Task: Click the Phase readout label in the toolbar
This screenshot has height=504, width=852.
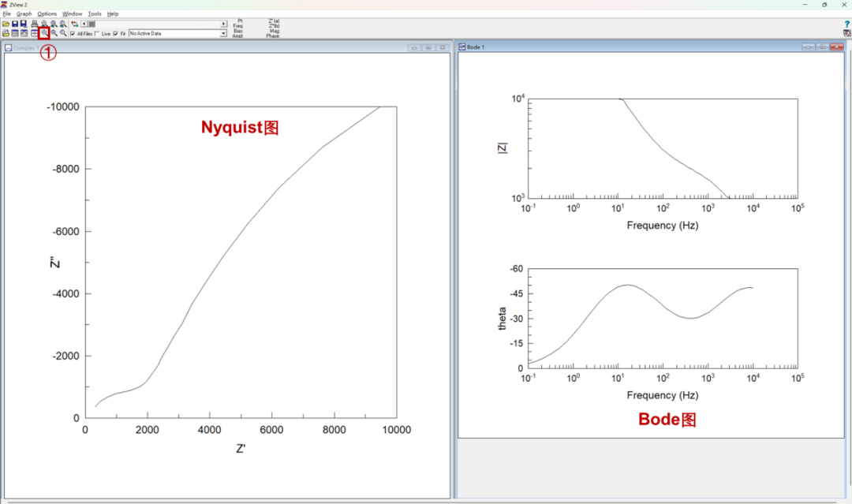Action: pyautogui.click(x=273, y=35)
